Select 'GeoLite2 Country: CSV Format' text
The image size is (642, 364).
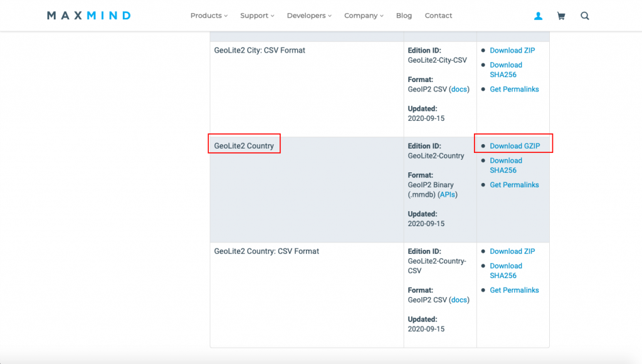pyautogui.click(x=266, y=251)
